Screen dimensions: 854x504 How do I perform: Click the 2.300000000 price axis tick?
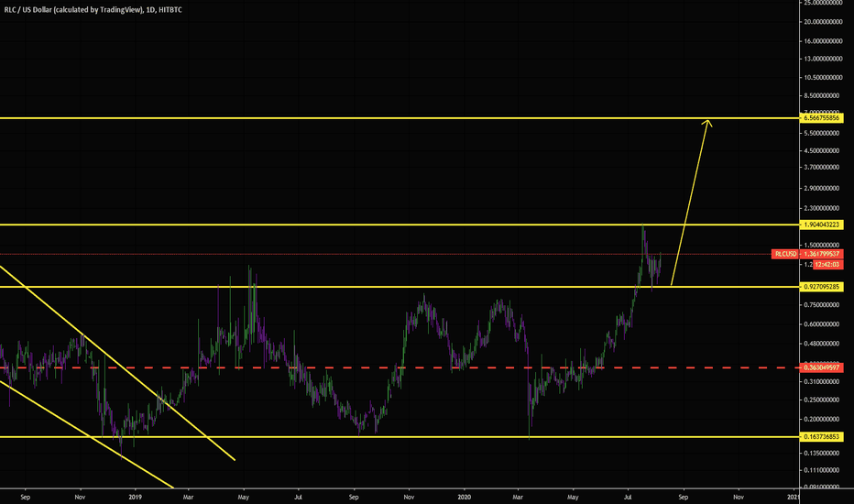click(x=822, y=208)
